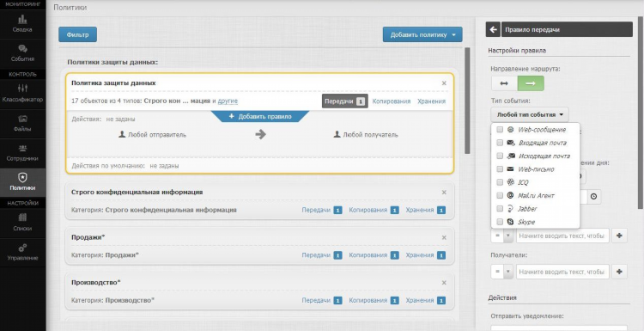Enable the ICQ checkbox
The width and height of the screenshot is (644, 331).
coord(500,182)
